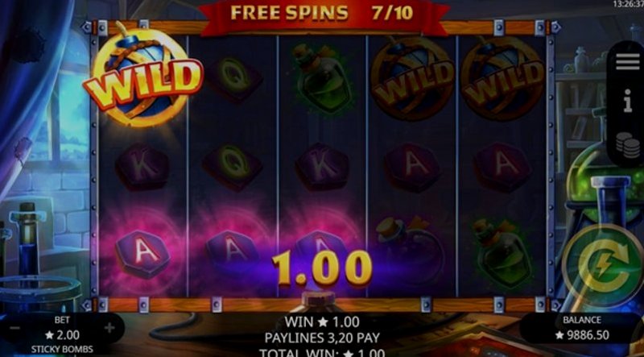Image resolution: width=644 pixels, height=357 pixels.
Task: Increase the bet with plus button
Action: point(109,328)
